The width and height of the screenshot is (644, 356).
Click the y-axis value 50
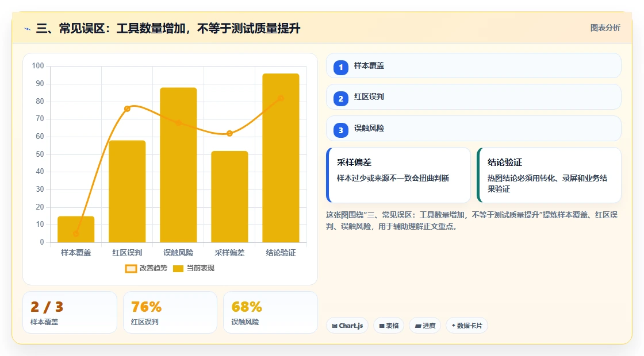coord(40,154)
